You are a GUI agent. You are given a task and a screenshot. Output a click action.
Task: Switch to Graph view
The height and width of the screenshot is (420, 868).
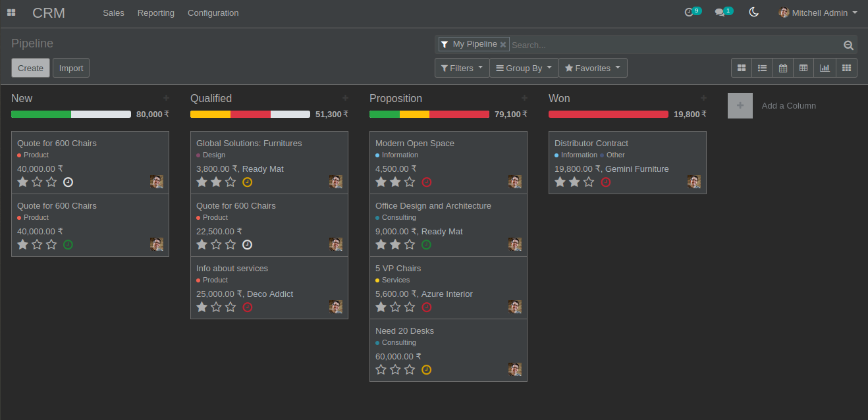click(x=825, y=68)
